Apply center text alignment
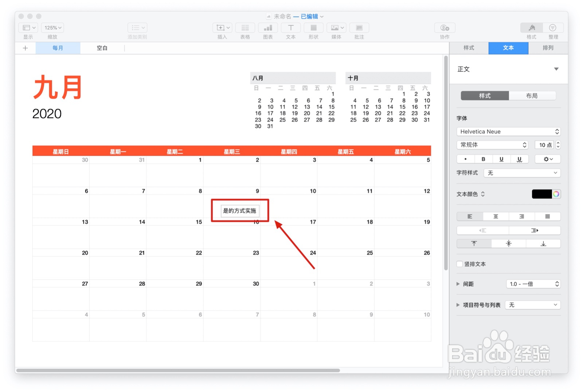 (495, 216)
